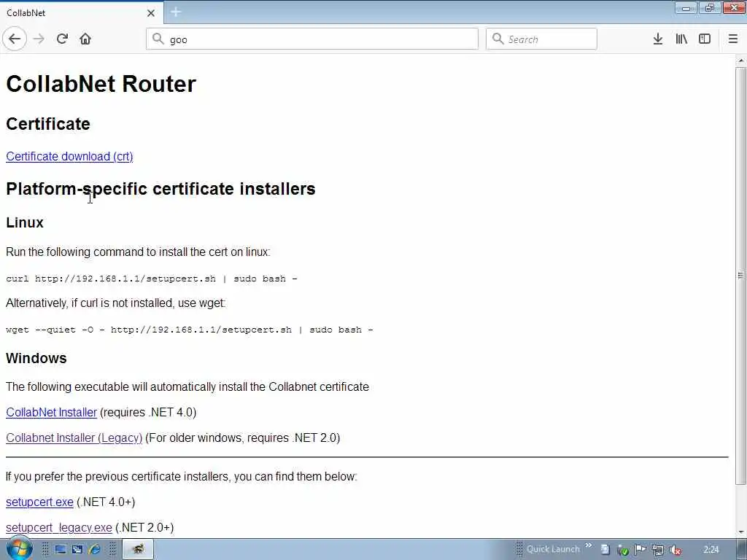Click the Show Desktop taskbar icon
The width and height of the screenshot is (747, 560).
pyautogui.click(x=60, y=550)
